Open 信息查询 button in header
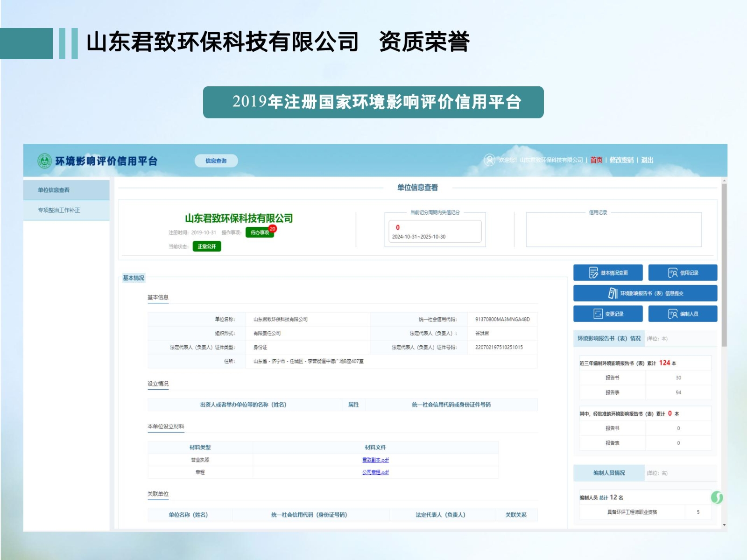The height and width of the screenshot is (560, 747). [x=216, y=161]
